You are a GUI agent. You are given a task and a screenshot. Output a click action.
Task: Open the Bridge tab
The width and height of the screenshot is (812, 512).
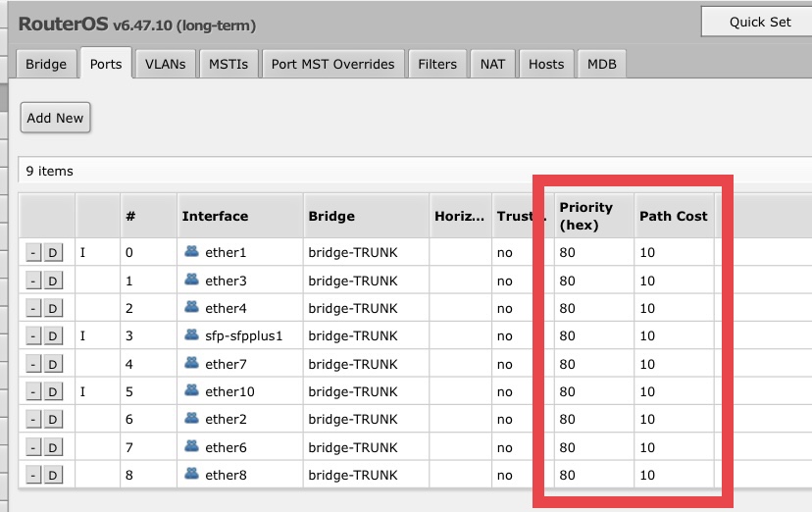click(x=46, y=64)
